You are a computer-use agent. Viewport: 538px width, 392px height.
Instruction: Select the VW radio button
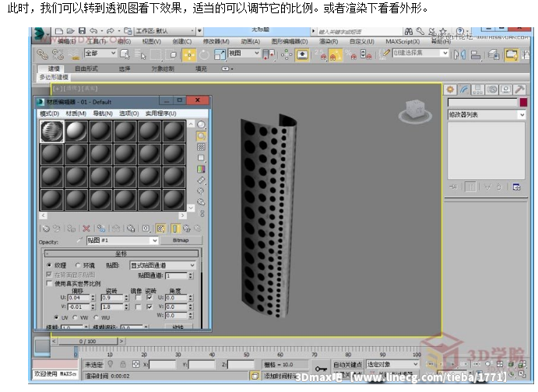[x=76, y=317]
